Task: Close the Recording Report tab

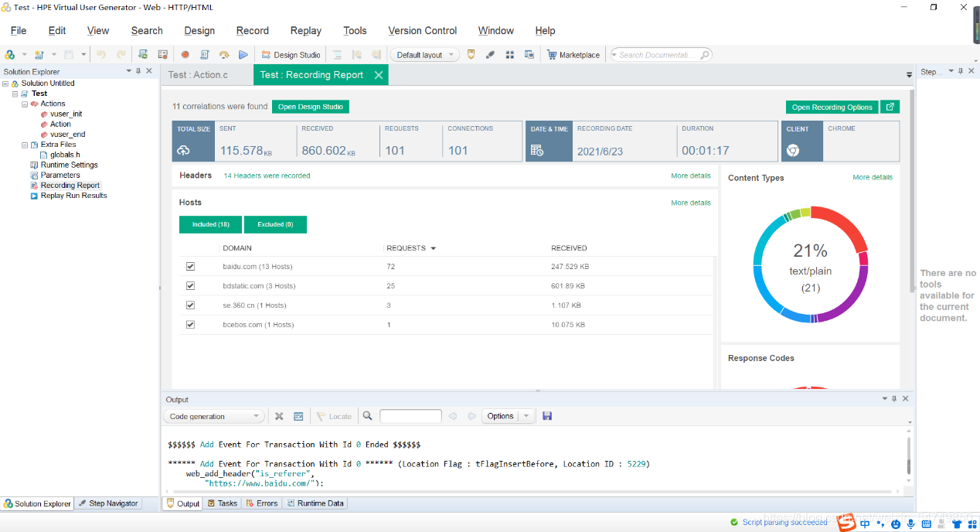Action: click(x=378, y=75)
